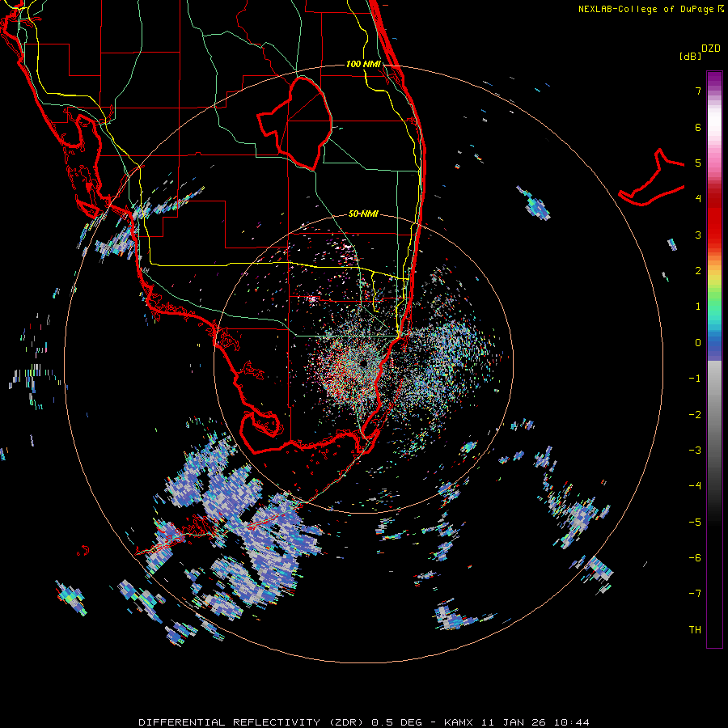Click the 5 value on the color scale
The width and height of the screenshot is (728, 728).
click(698, 163)
